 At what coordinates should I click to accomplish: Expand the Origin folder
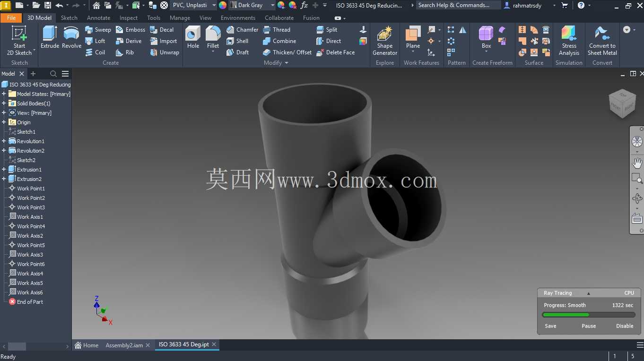pyautogui.click(x=4, y=122)
